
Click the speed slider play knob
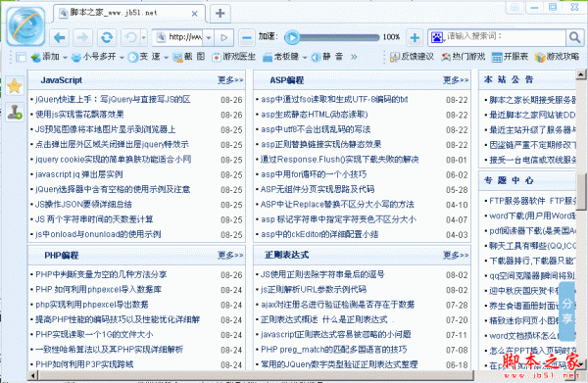[292, 37]
